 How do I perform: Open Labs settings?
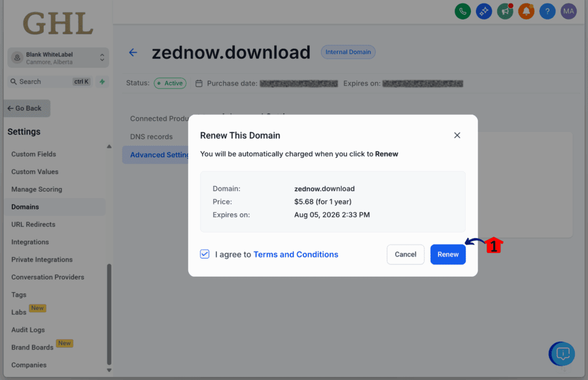click(19, 312)
